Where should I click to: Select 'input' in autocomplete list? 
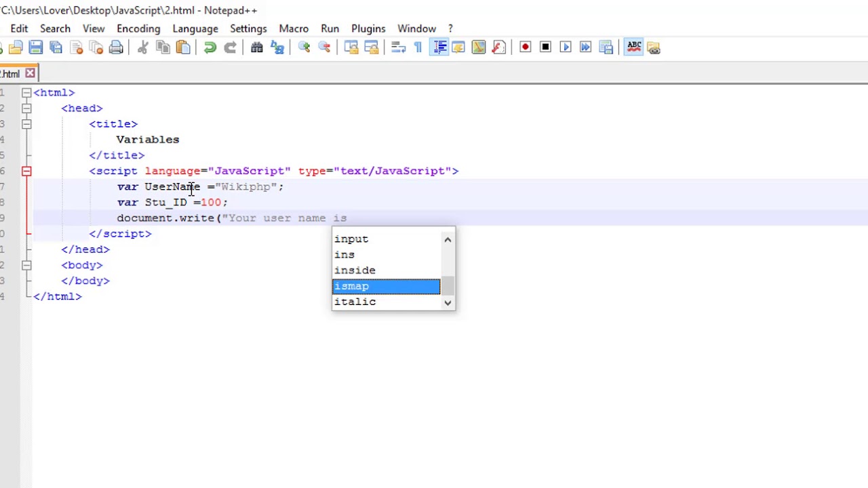[x=387, y=239]
